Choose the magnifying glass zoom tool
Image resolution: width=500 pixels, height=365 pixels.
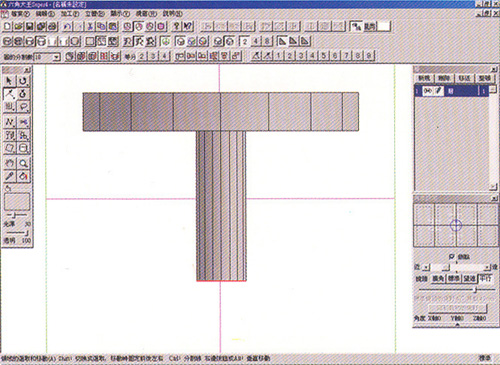(23, 163)
